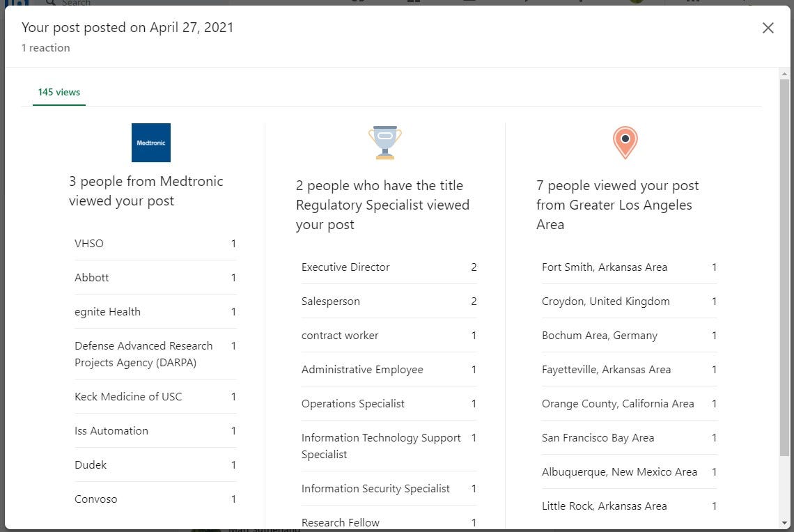The image size is (794, 532).
Task: Close the post analytics dialog
Action: [x=768, y=28]
